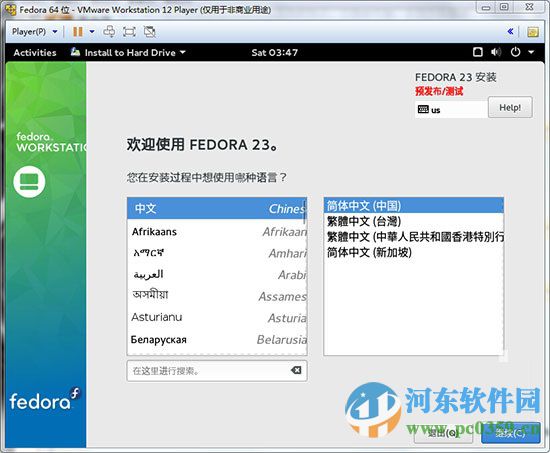Select Afrikaans language

pyautogui.click(x=217, y=232)
